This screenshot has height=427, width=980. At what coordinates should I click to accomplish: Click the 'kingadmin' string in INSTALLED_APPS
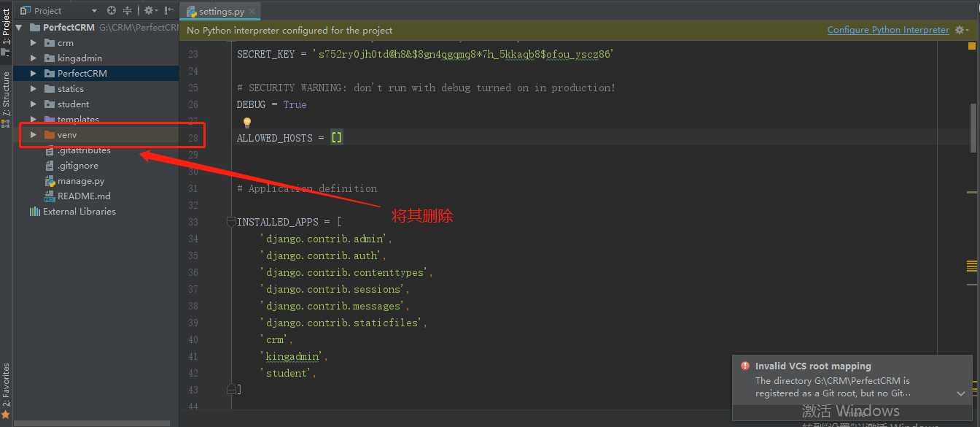[294, 356]
